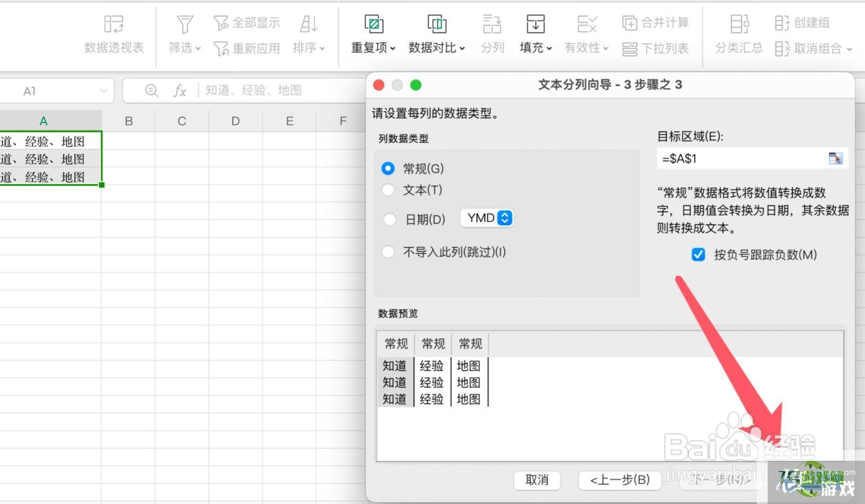Select third preview column header 常规
865x504 pixels.
[470, 344]
